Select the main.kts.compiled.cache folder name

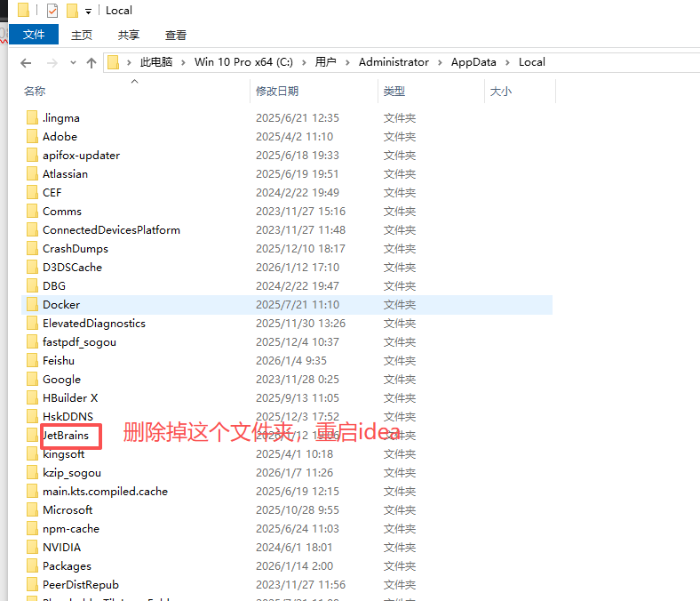click(106, 492)
